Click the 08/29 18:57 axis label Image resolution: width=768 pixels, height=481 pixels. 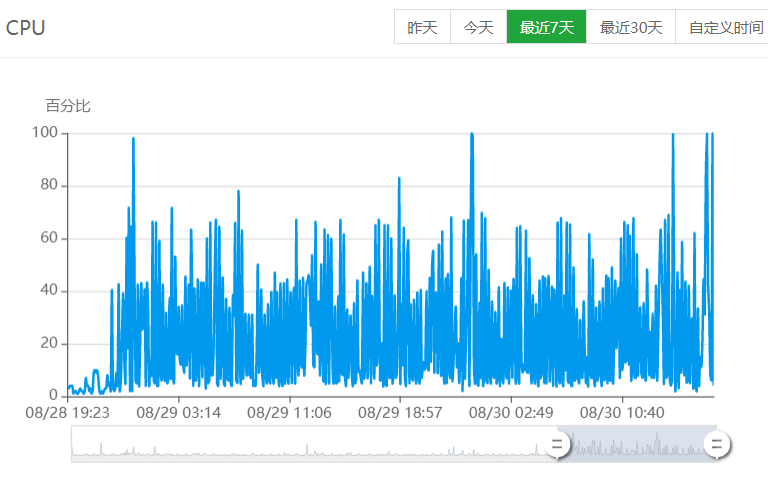[x=400, y=413]
